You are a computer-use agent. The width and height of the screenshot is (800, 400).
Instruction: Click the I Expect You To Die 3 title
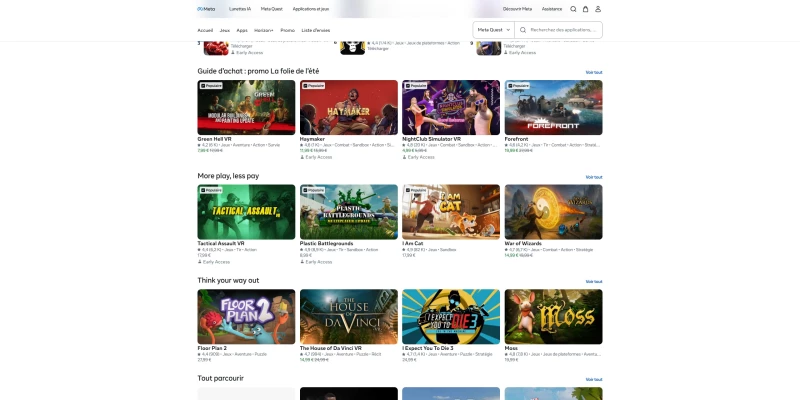(428, 348)
